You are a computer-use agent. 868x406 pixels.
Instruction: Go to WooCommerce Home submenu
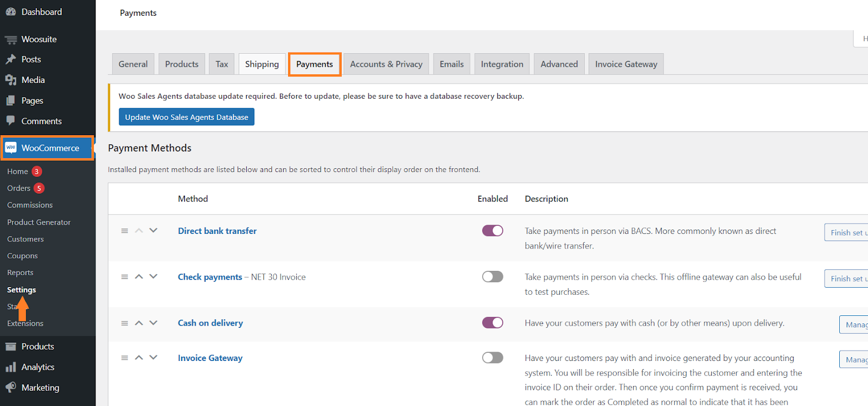17,172
